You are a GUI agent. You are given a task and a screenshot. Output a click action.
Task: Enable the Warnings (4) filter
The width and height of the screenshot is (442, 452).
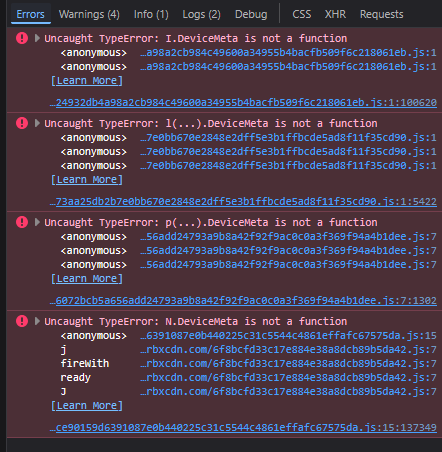click(89, 14)
